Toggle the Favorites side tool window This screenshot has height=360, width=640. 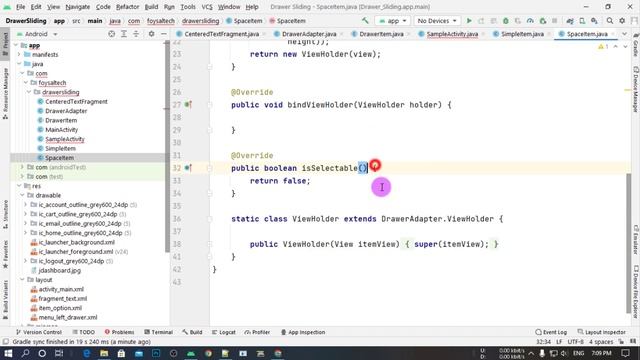pos(5,254)
